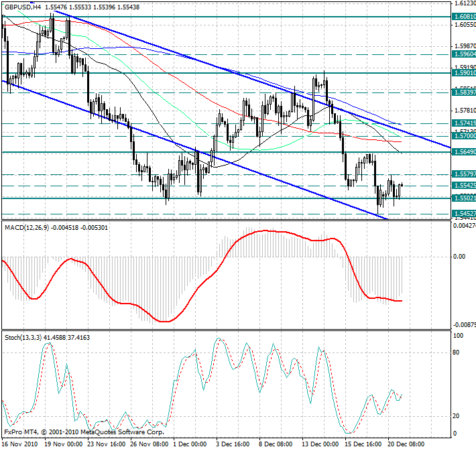Click the 23 Nov 16:00 time label
This screenshot has width=476, height=449.
(x=107, y=444)
